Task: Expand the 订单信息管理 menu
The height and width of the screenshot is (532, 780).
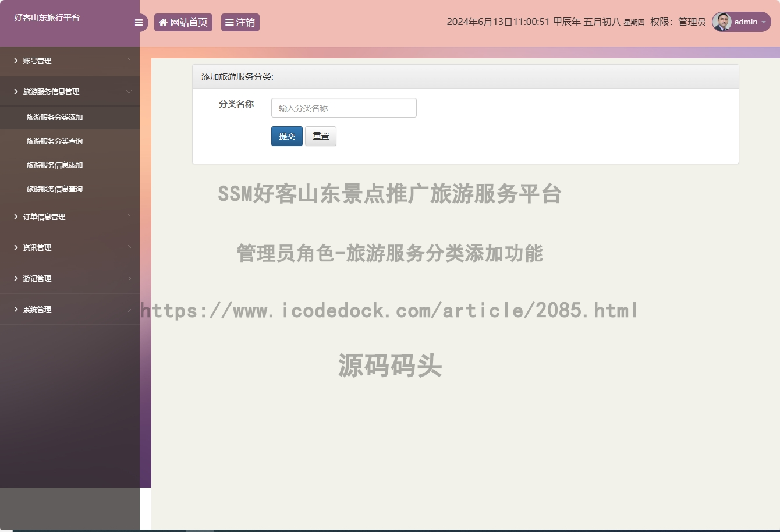Action: point(70,217)
